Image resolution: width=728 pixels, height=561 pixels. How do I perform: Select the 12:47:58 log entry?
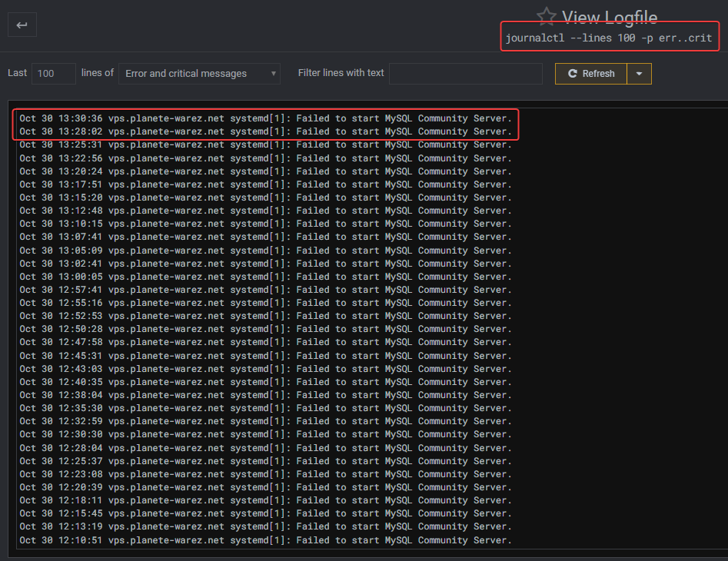[x=265, y=342]
